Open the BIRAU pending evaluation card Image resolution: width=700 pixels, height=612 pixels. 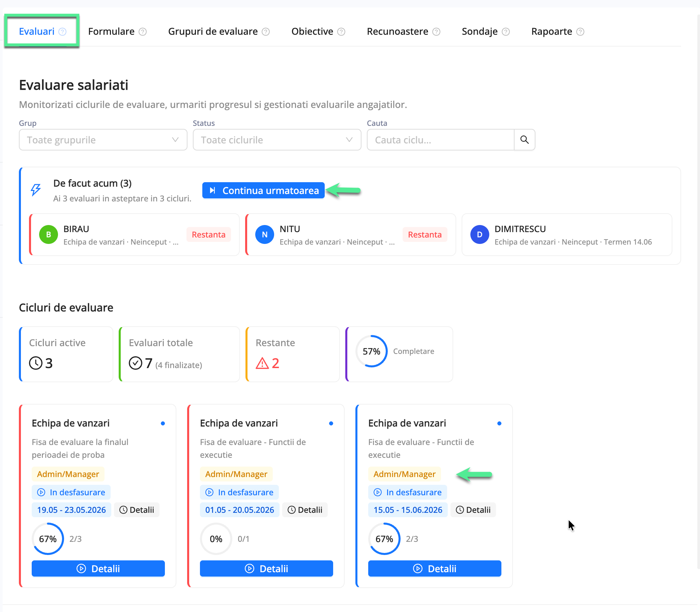[x=135, y=234]
